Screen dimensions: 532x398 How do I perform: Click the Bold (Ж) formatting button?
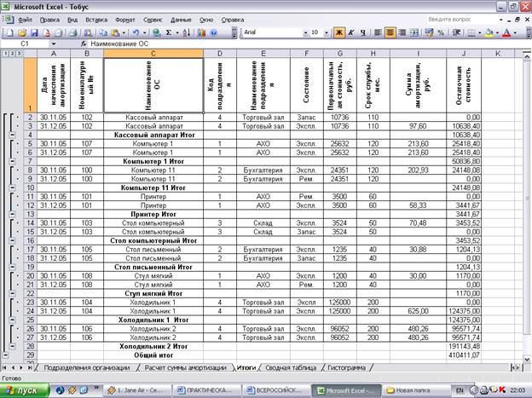(339, 32)
